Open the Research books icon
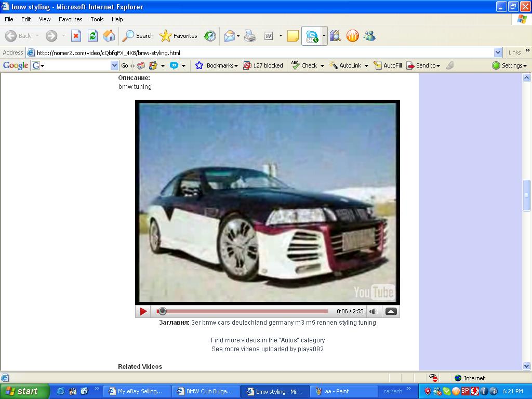 click(335, 36)
